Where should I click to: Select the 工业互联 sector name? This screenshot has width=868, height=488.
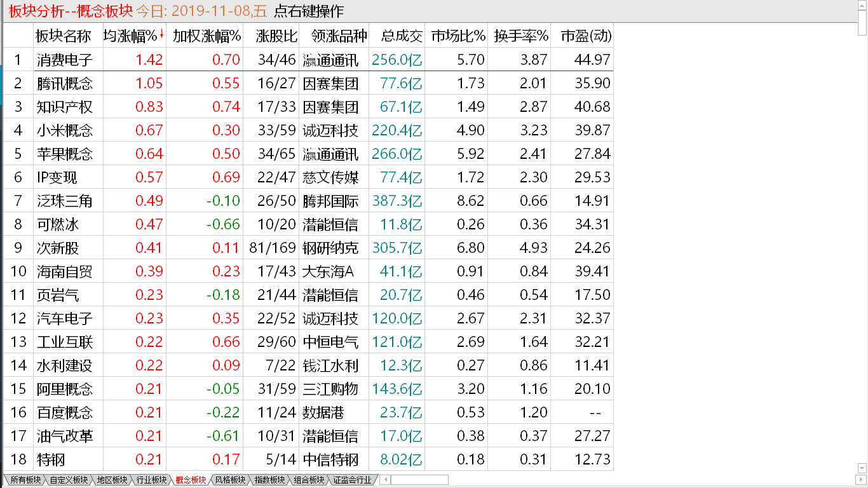[x=64, y=342]
